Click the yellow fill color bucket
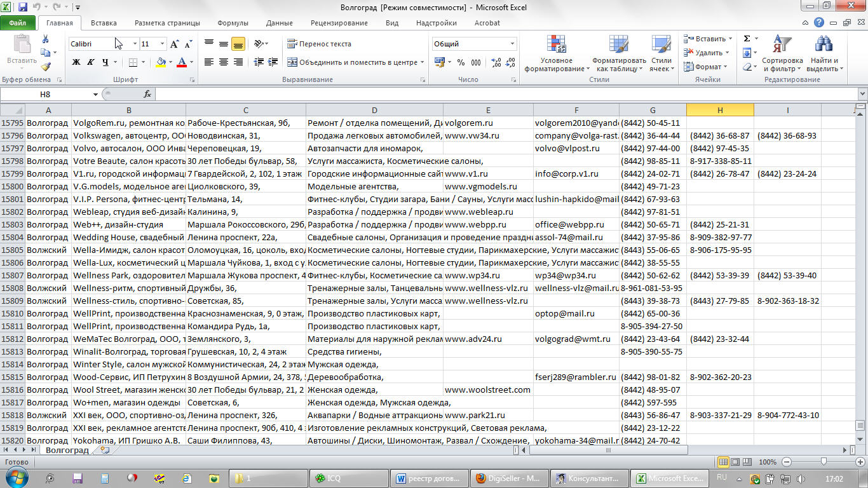Viewport: 868px width, 488px height. tap(161, 62)
